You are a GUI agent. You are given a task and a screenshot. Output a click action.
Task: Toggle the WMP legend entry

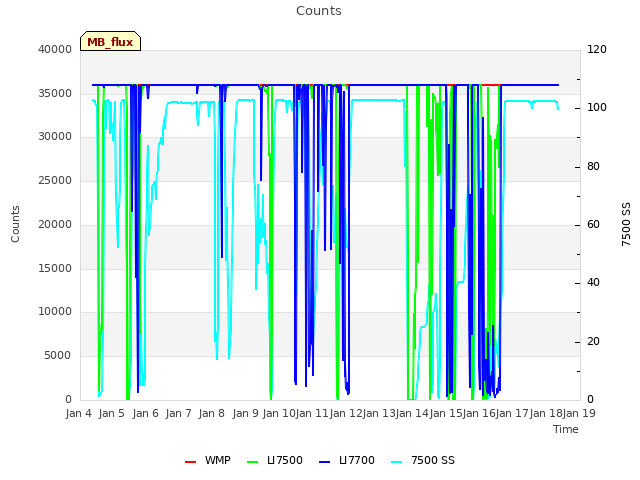tap(208, 460)
